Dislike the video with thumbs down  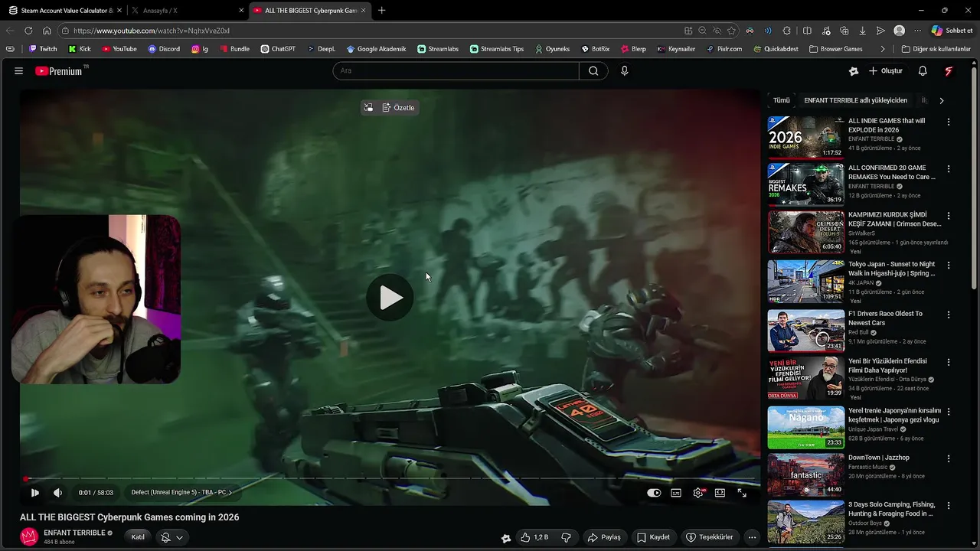567,537
